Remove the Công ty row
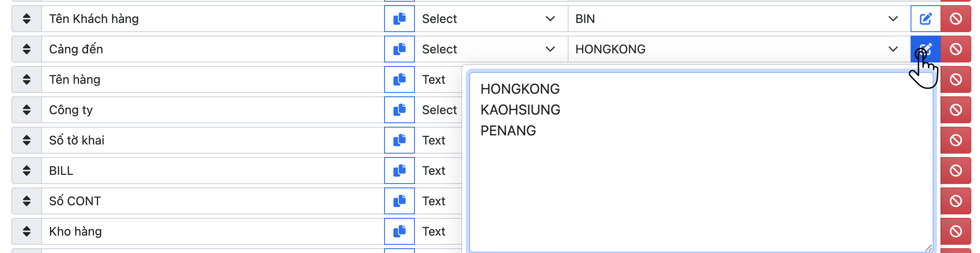The width and height of the screenshot is (980, 253). [956, 110]
